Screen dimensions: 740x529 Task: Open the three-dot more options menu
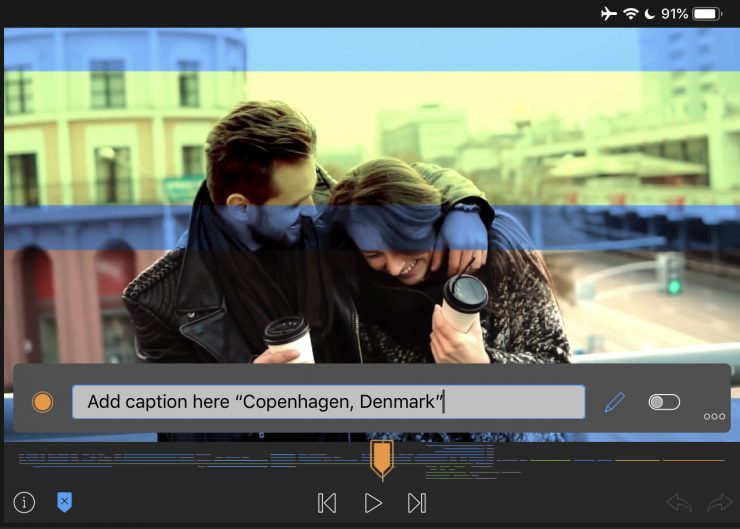(714, 416)
